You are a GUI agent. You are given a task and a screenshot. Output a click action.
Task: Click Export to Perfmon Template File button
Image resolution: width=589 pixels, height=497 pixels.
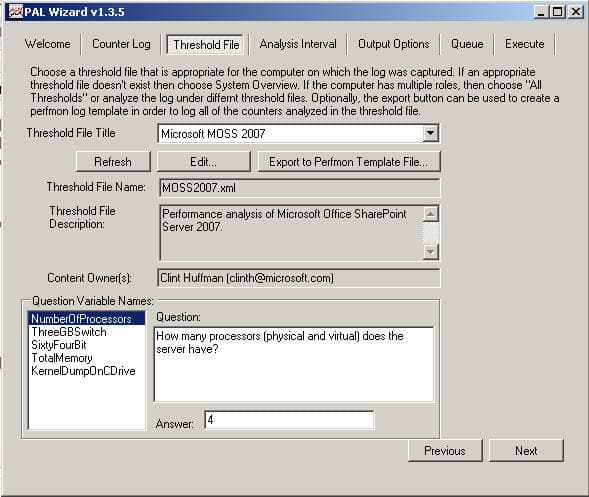point(349,162)
